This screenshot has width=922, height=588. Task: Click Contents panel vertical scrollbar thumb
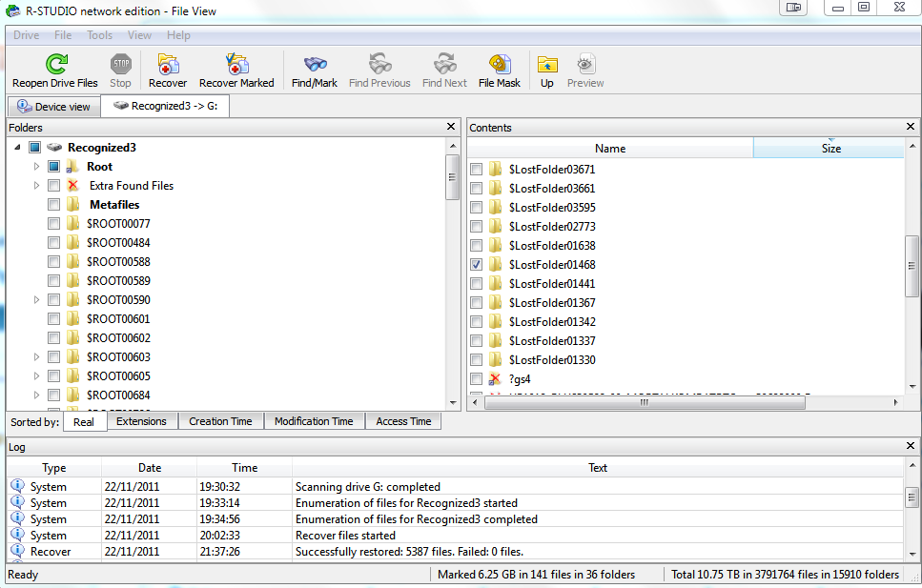pos(912,266)
